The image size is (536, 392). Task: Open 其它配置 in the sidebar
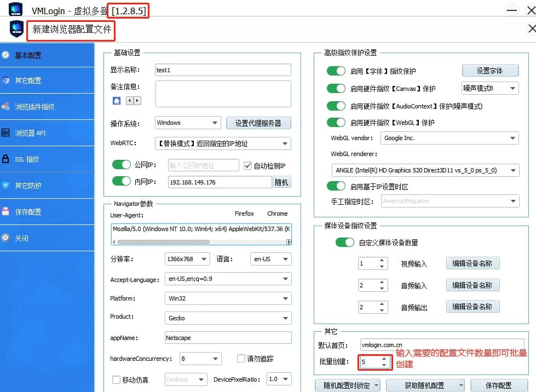6,80
